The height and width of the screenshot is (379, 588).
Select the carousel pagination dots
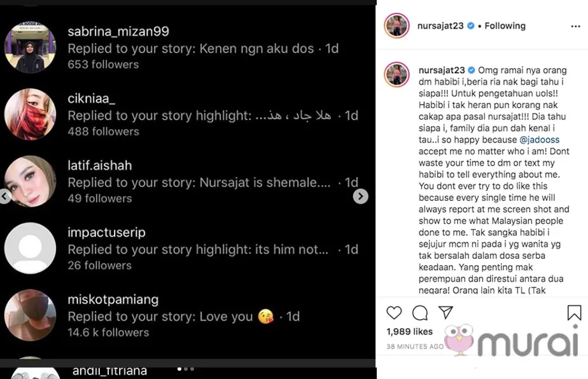tap(186, 369)
